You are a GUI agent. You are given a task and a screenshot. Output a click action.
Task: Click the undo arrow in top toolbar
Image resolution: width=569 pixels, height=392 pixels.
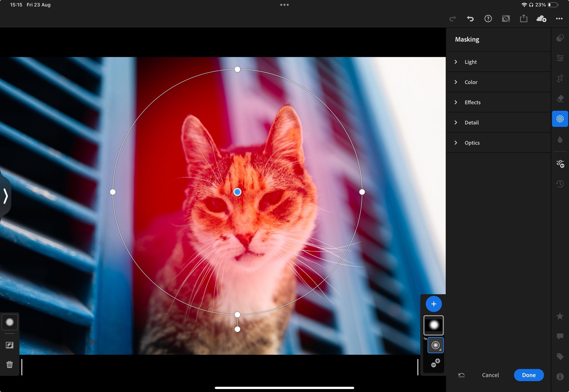coord(470,19)
